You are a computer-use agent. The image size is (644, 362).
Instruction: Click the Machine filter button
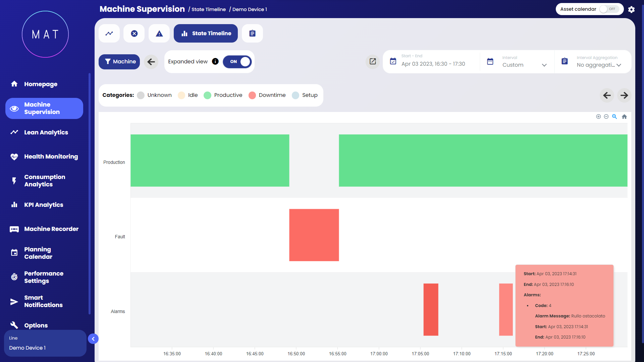(x=119, y=62)
